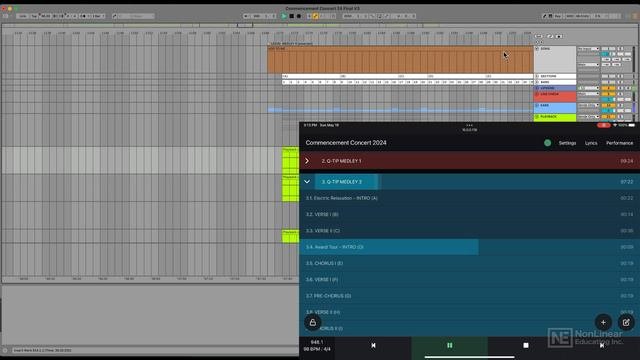The height and width of the screenshot is (360, 640).
Task: Pause playback with green pause button
Action: point(449,345)
